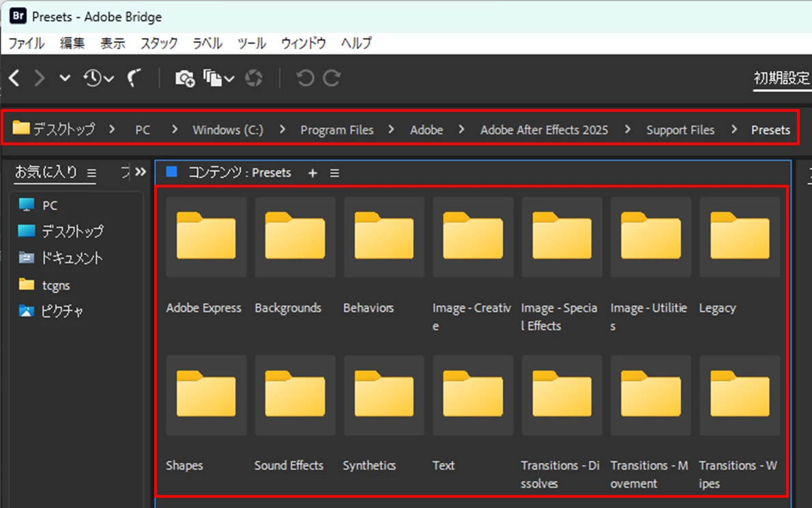Click PC in the path bar
Viewport: 812px width, 508px height.
coord(143,130)
